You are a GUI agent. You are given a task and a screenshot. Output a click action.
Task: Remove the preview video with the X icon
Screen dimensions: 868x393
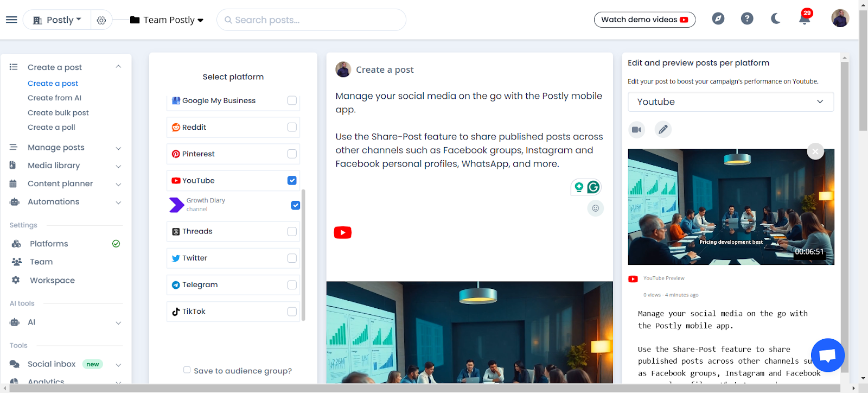click(x=815, y=151)
